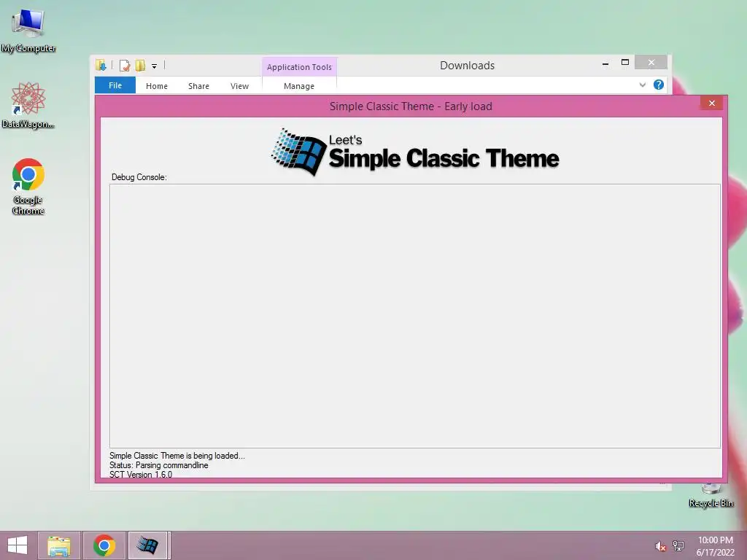Open the network tray icon
The image size is (747, 560).
coord(678,545)
